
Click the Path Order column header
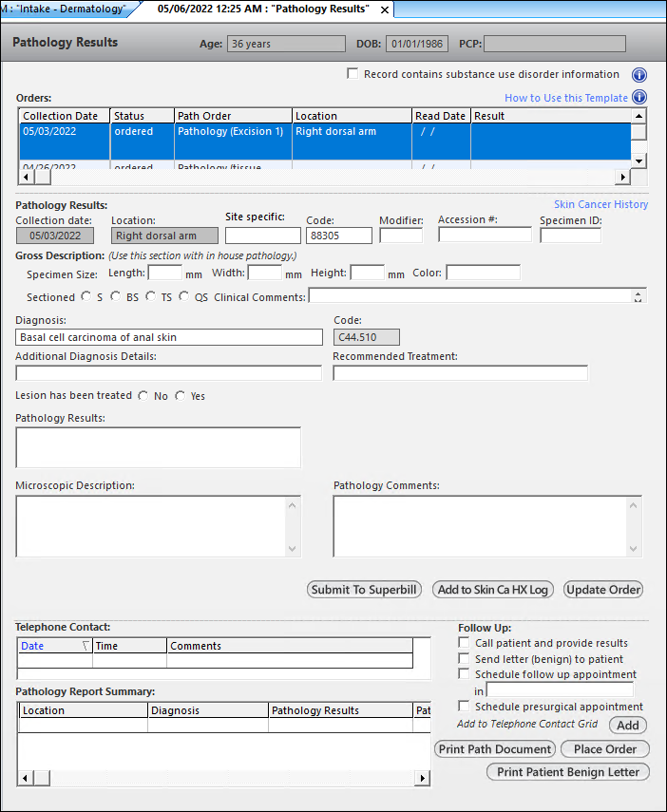click(233, 116)
